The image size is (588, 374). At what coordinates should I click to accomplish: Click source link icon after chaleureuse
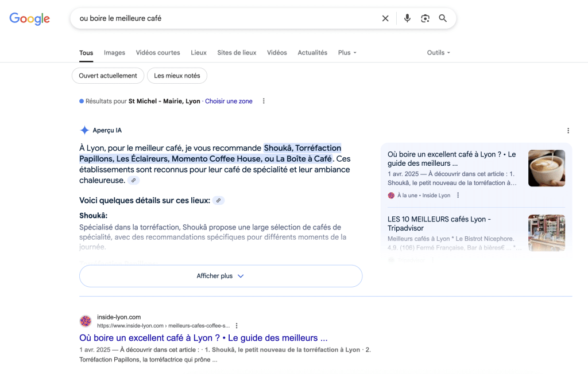coord(133,180)
